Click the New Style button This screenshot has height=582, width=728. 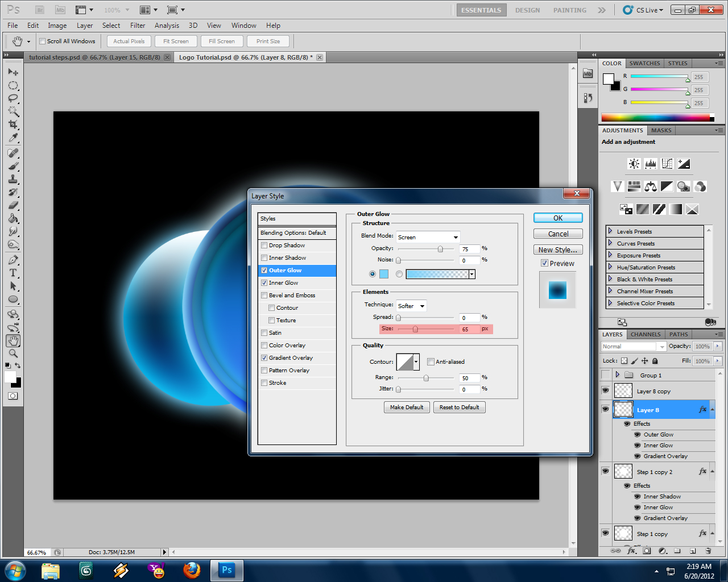point(558,250)
